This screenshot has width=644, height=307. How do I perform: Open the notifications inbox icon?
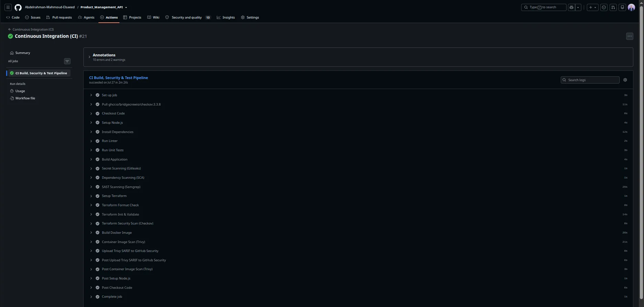(x=622, y=7)
